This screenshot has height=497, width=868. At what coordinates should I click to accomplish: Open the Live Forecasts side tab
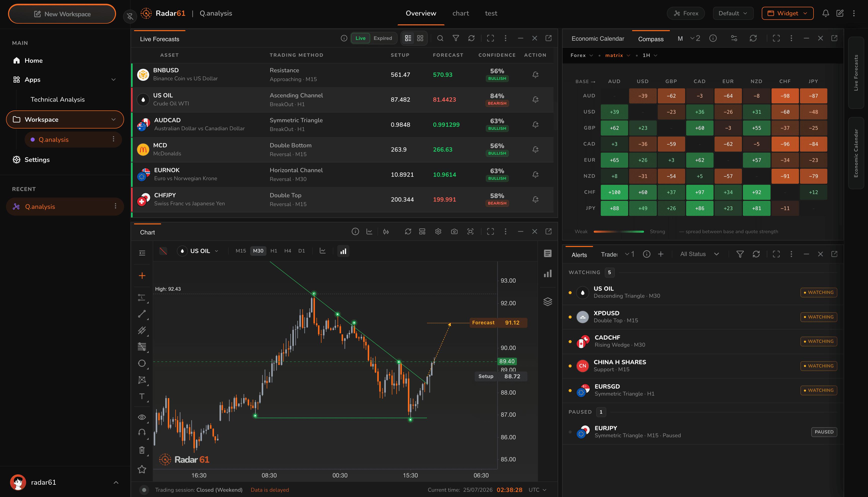click(856, 73)
